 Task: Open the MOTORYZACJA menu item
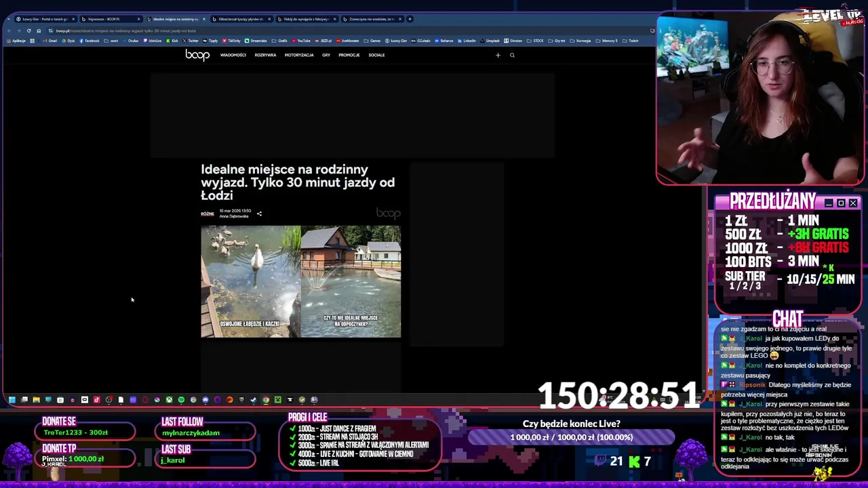pyautogui.click(x=299, y=55)
